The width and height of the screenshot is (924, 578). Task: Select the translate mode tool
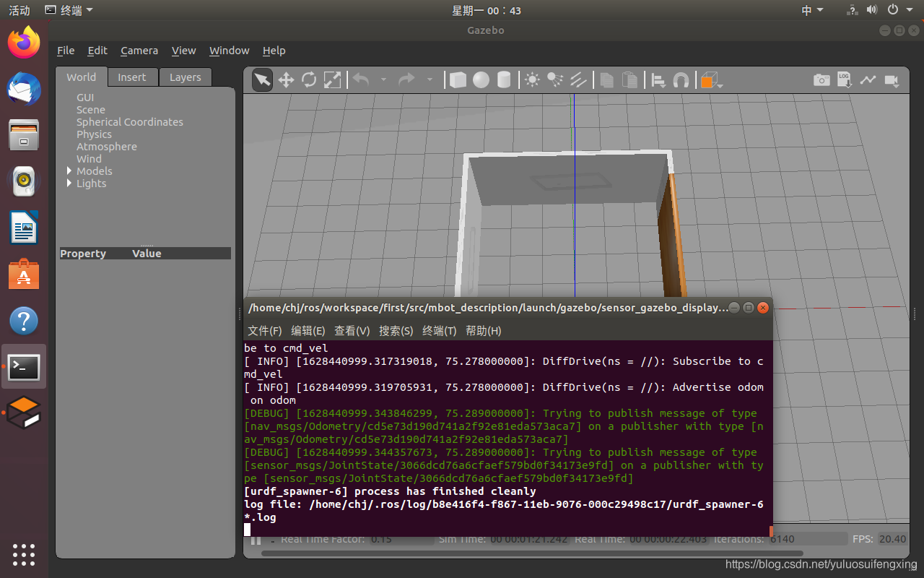pyautogui.click(x=286, y=79)
